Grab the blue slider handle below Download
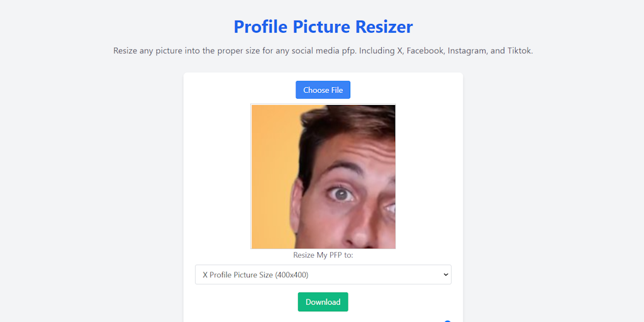 click(447, 321)
